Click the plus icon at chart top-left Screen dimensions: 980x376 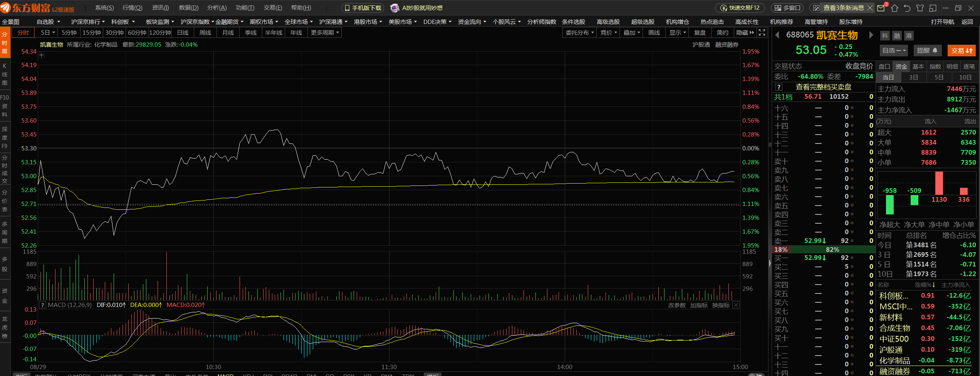[42, 55]
